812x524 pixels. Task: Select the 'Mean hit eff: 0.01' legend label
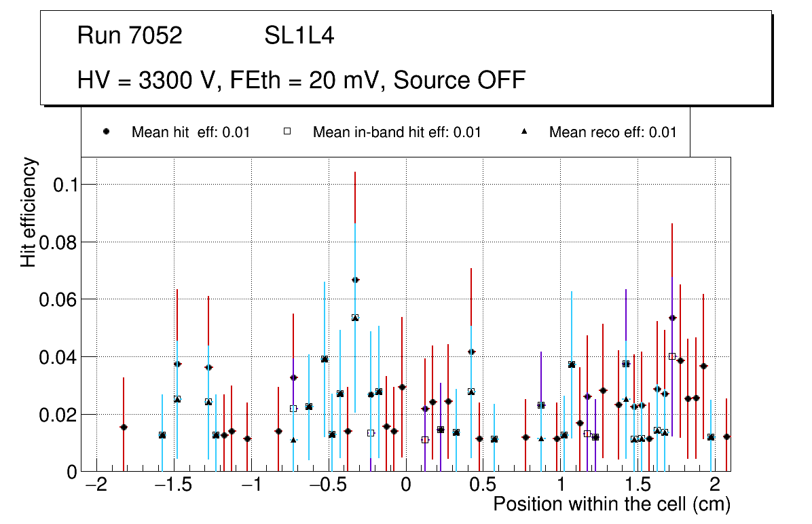coord(191,132)
